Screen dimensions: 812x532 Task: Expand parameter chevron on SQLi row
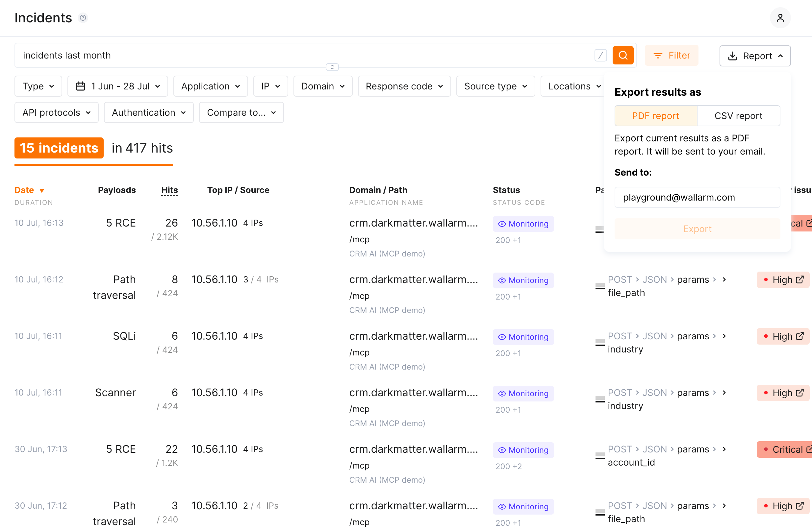coord(724,336)
